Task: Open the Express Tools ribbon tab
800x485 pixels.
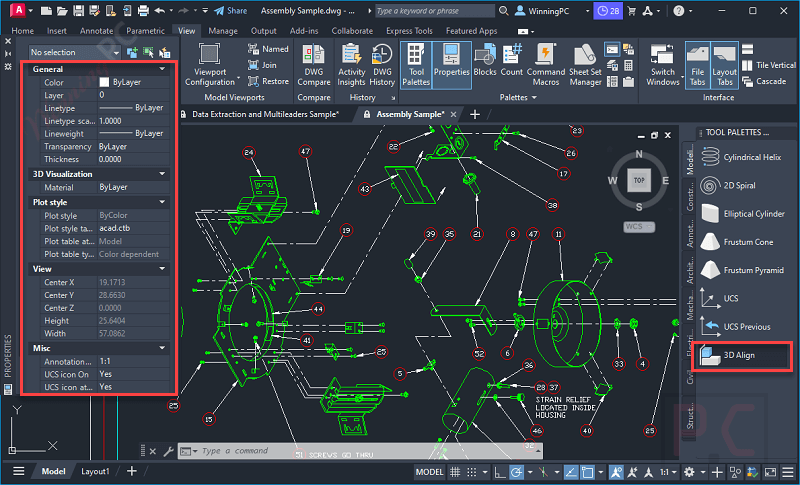Action: (x=409, y=31)
